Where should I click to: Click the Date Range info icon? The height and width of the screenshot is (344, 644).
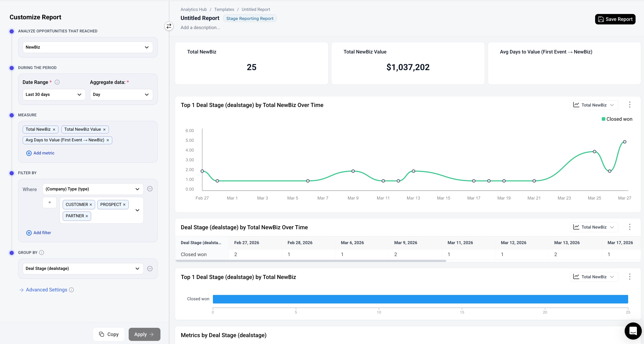coord(57,82)
